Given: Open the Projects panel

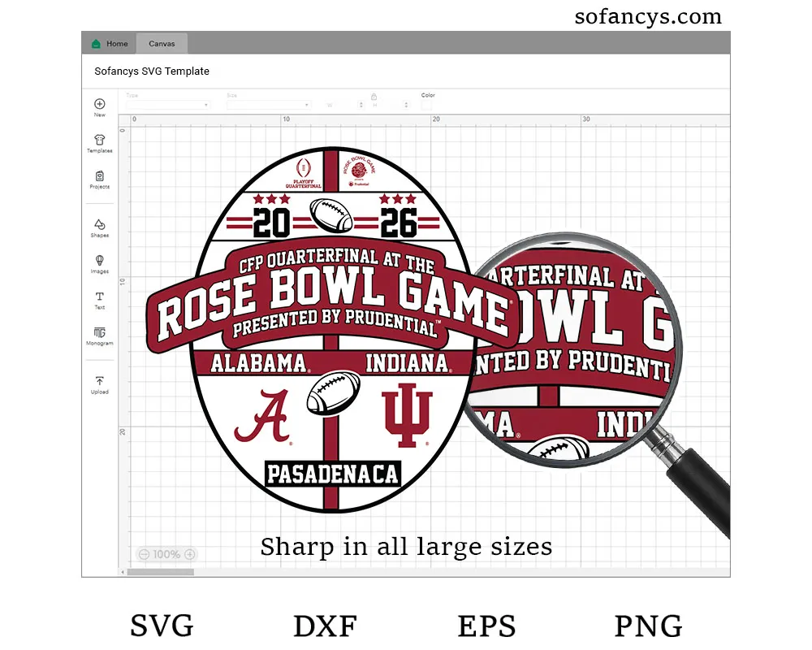Looking at the screenshot, I should point(99,176).
